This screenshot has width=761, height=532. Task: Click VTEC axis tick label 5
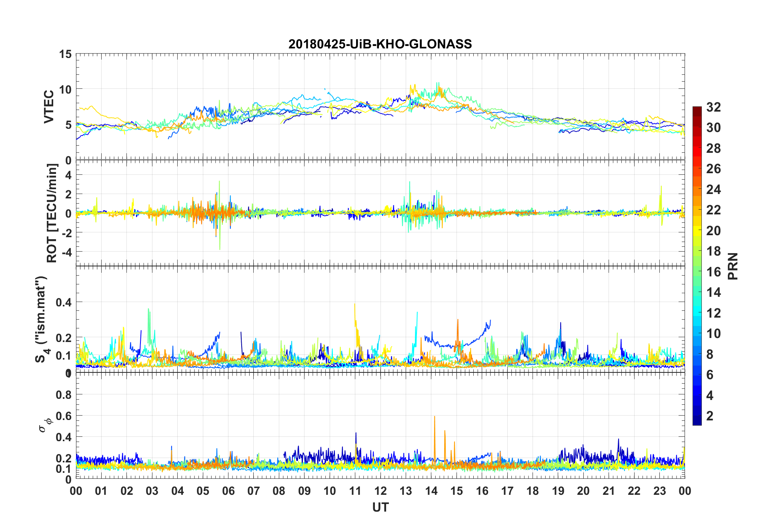point(68,125)
